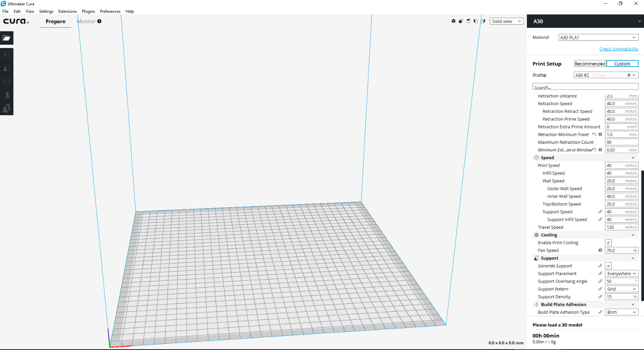Select the Mirror tool in left toolbar
The height and width of the screenshot is (350, 644).
6,95
